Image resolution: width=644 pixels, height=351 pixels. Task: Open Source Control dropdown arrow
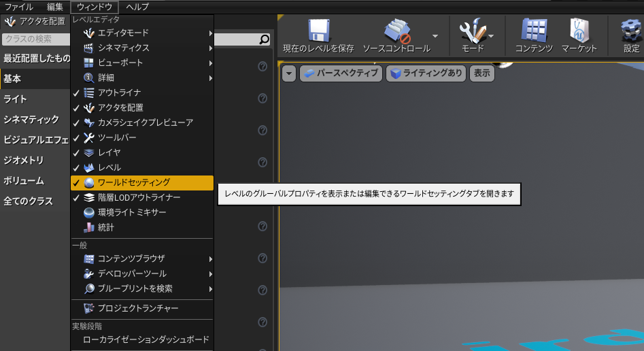pos(435,36)
